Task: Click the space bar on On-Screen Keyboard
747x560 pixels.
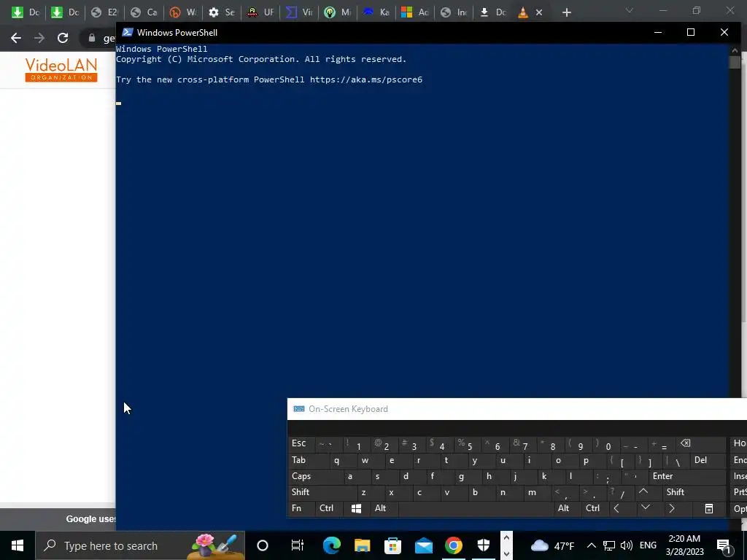Action: click(475, 508)
